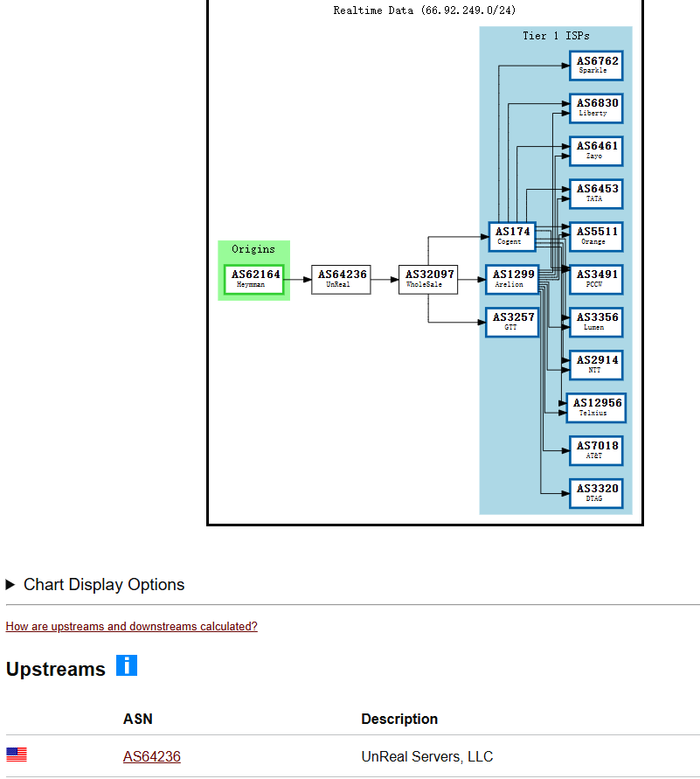This screenshot has width=700, height=779.
Task: Click the 'Realtime Data (66.92.249.0/24)' chart title
Action: click(x=425, y=10)
